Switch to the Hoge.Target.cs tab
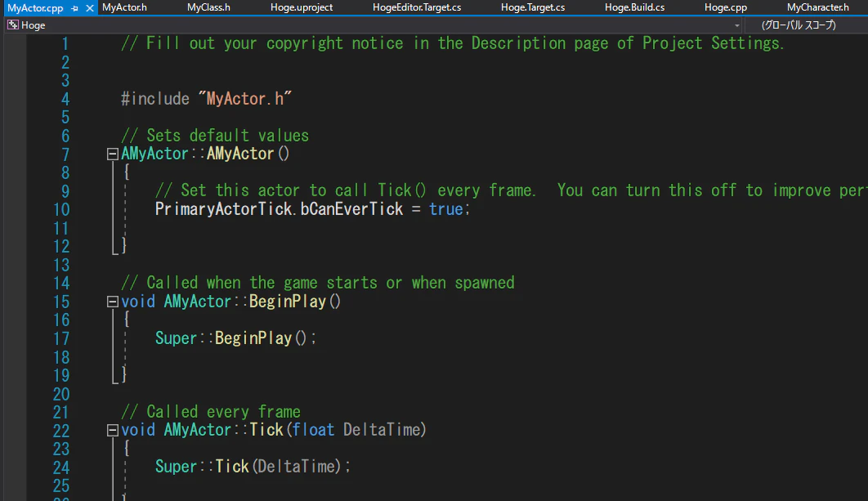868x501 pixels. 533,7
